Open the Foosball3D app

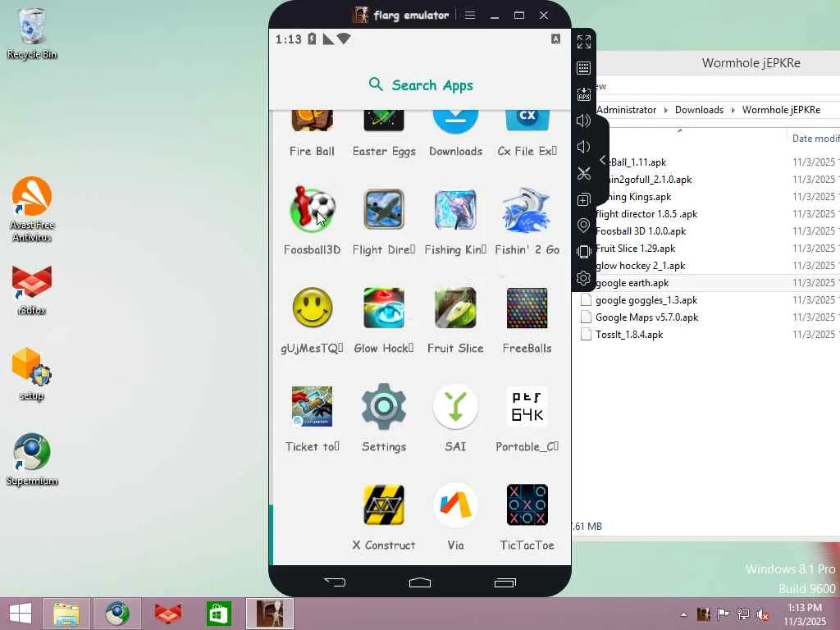click(313, 209)
